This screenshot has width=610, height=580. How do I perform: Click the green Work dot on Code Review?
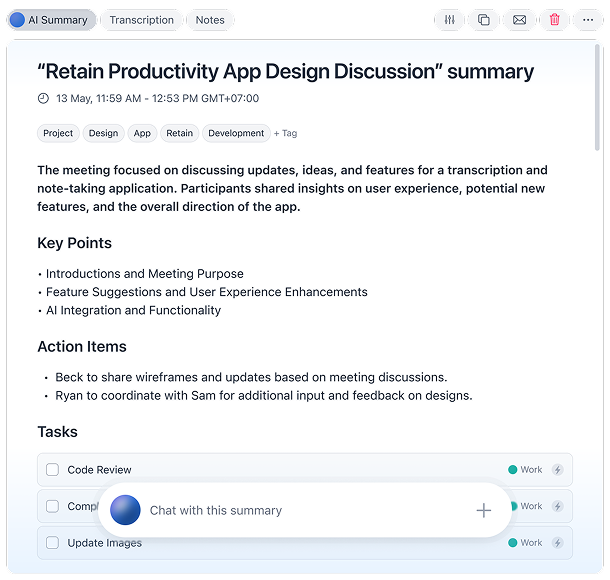point(513,470)
